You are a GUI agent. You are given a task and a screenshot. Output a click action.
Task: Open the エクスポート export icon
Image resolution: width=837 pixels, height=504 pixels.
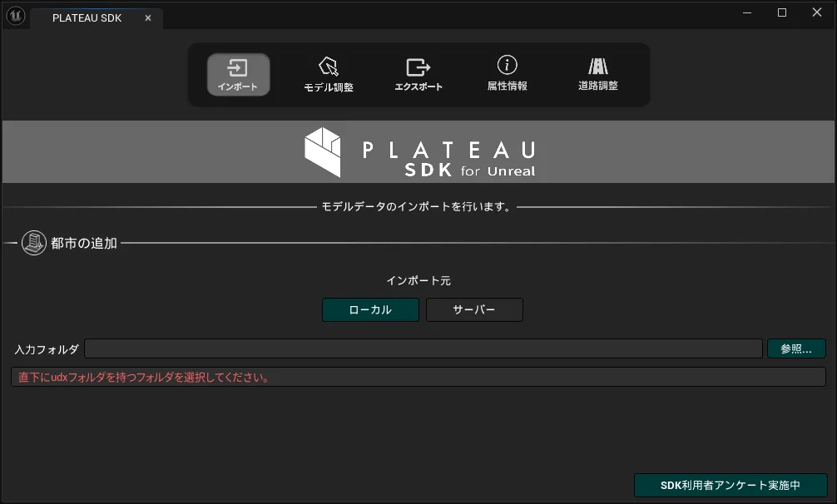coord(418,75)
